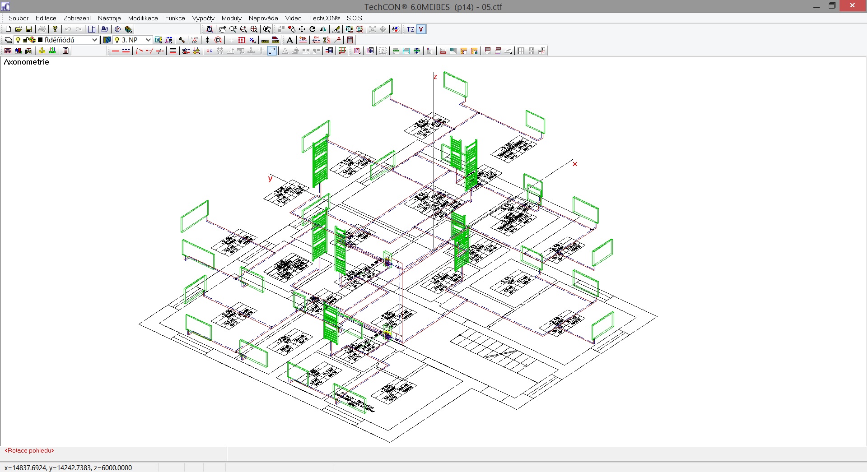Image resolution: width=868 pixels, height=472 pixels.
Task: Open the 3. NP floor dropdown
Action: click(148, 40)
